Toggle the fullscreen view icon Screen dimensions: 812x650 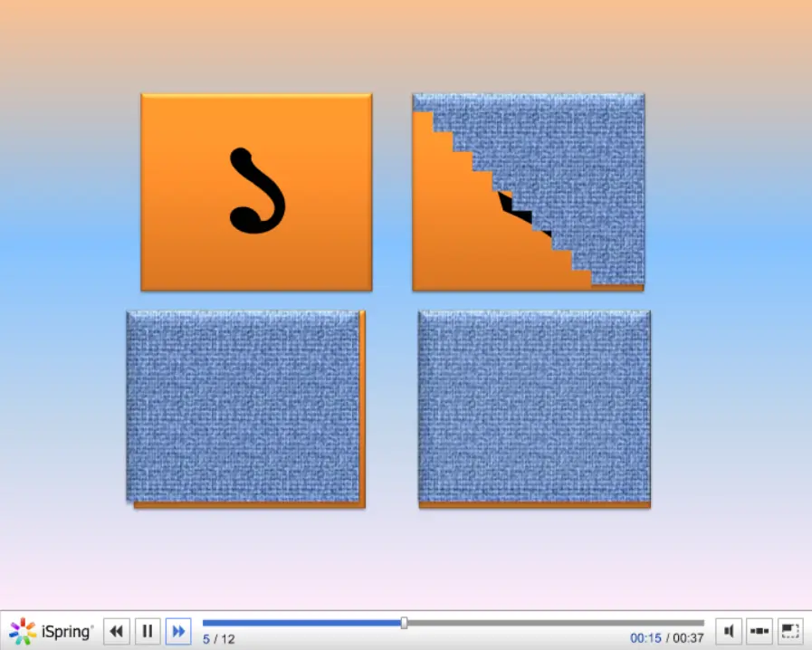789,631
